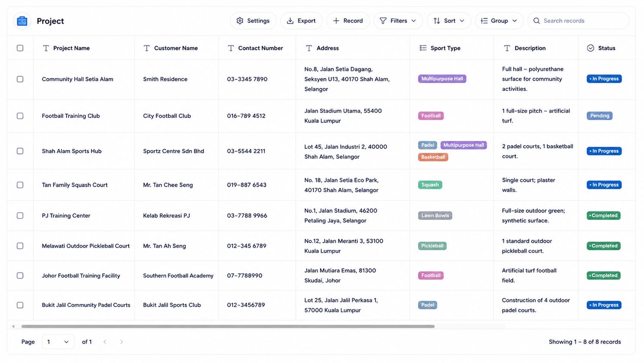The width and height of the screenshot is (644, 363).
Task: Click the Status column header
Action: (606, 48)
